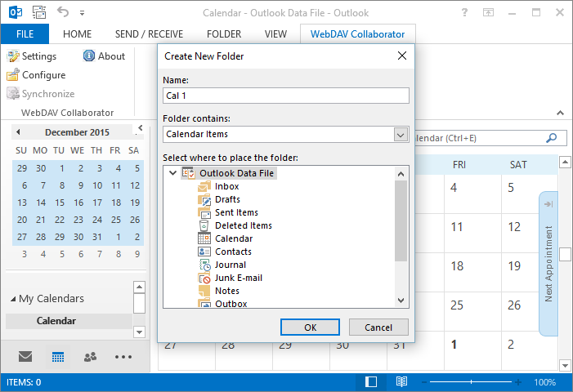Image resolution: width=573 pixels, height=392 pixels.
Task: Click the calendar search box
Action: [x=490, y=138]
